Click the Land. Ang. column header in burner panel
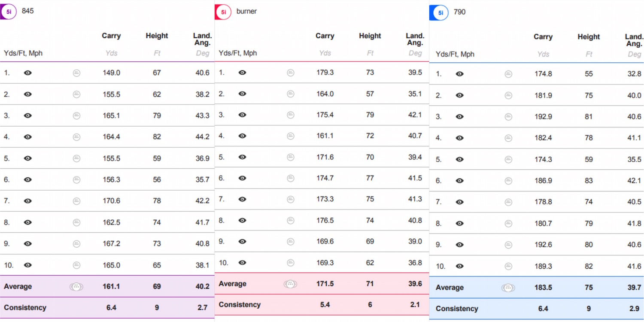The image size is (644, 322). click(415, 39)
